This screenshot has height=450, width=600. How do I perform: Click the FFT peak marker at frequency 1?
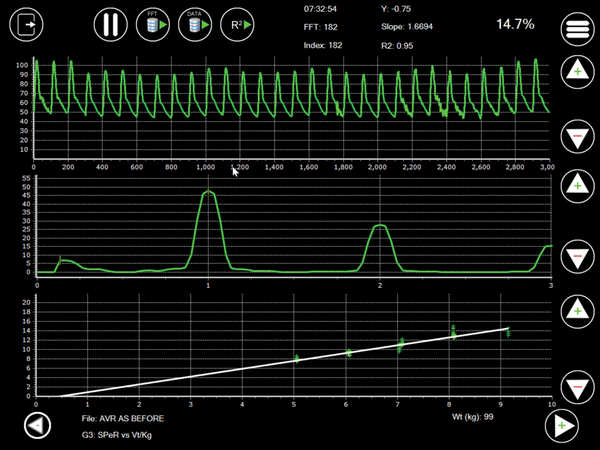click(208, 191)
